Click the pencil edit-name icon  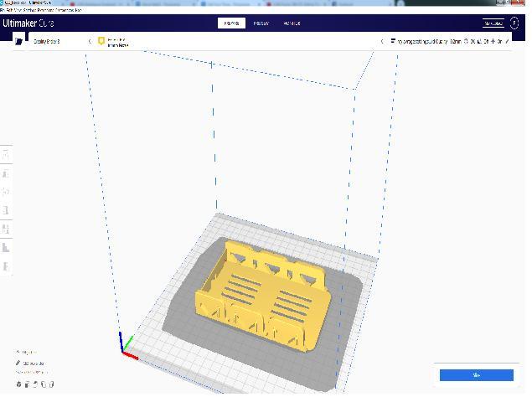click(x=18, y=363)
